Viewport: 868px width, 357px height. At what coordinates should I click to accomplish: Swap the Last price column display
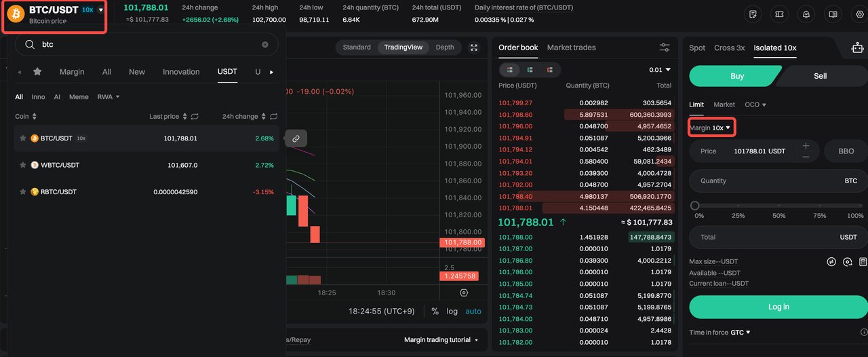tap(194, 117)
